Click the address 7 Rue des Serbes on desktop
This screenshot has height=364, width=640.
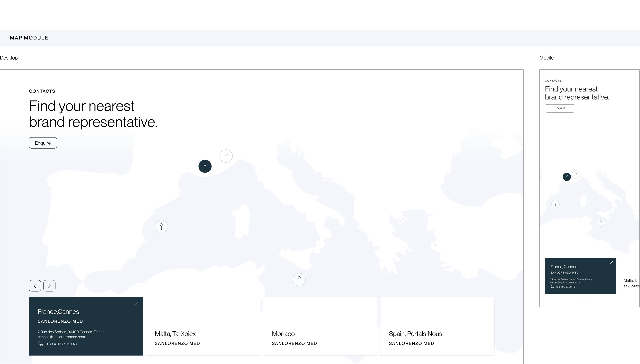(71, 332)
